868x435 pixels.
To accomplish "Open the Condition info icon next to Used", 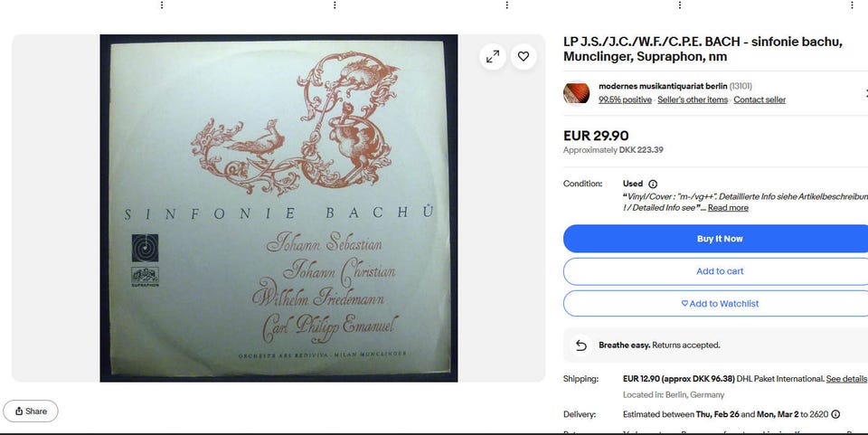I will tap(653, 184).
